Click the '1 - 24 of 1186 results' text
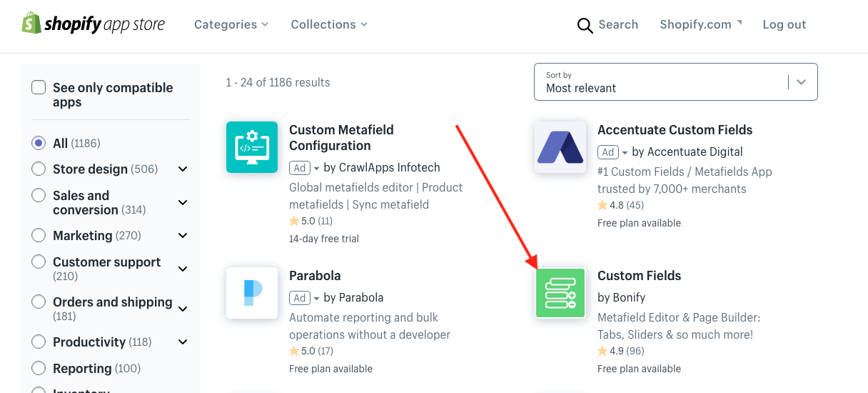 tap(278, 82)
